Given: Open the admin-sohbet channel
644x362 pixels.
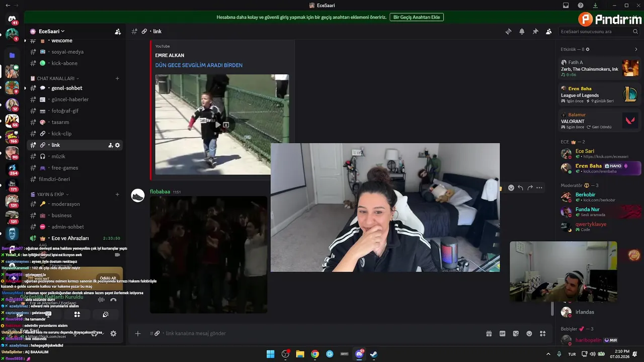Looking at the screenshot, I should (x=75, y=227).
